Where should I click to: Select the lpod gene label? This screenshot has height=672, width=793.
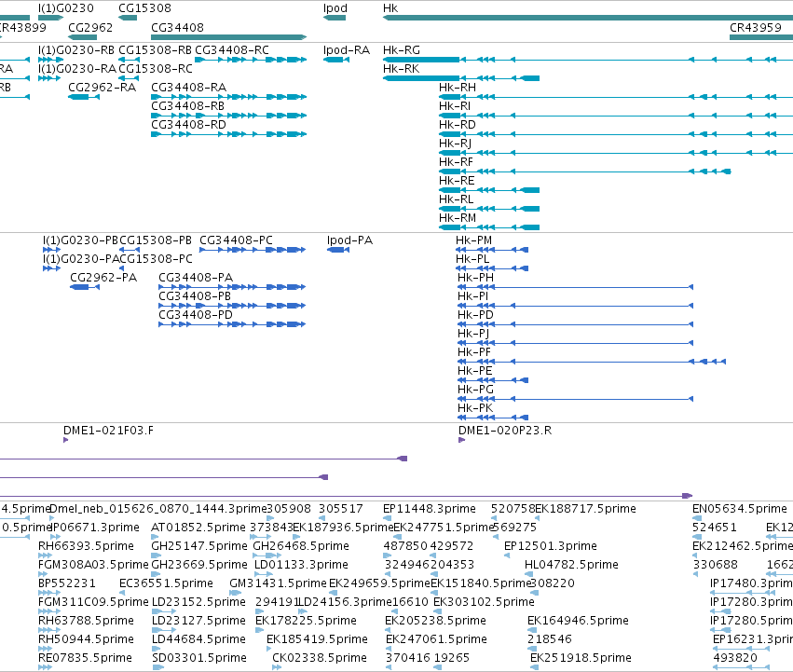coord(335,8)
